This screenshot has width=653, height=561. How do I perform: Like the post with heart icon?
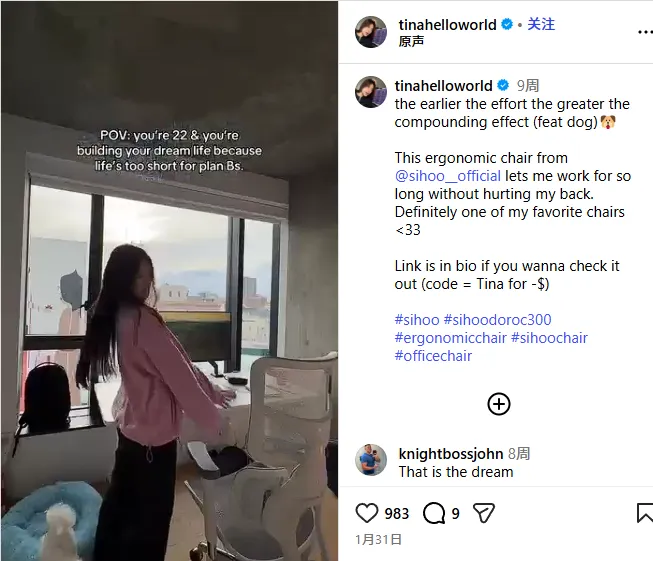click(366, 513)
